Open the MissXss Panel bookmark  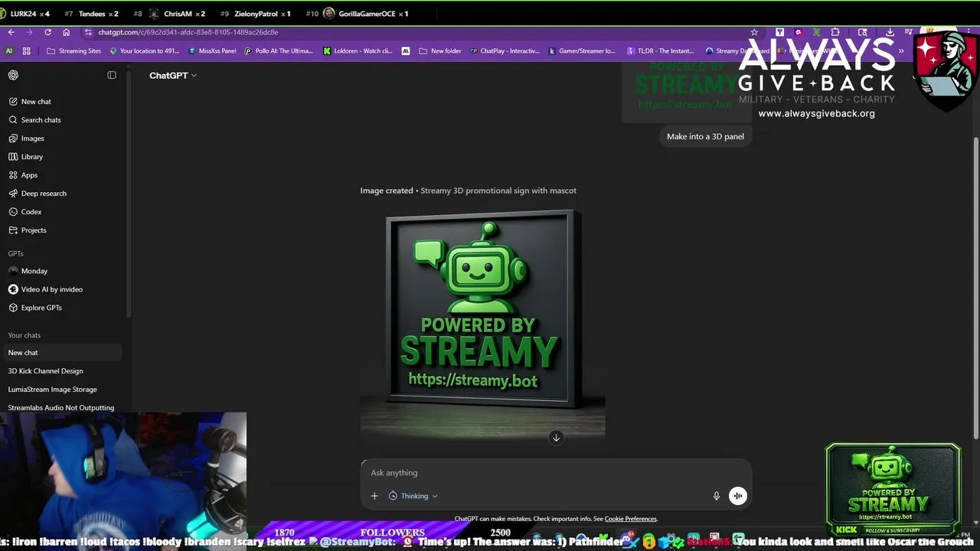tap(212, 51)
